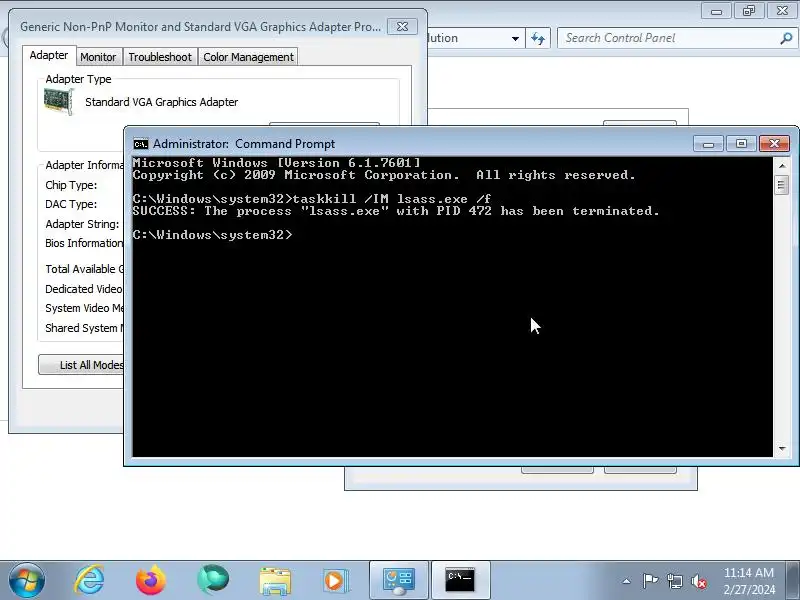Close the Control Panel window
Viewport: 800px width, 600px height.
click(x=782, y=10)
